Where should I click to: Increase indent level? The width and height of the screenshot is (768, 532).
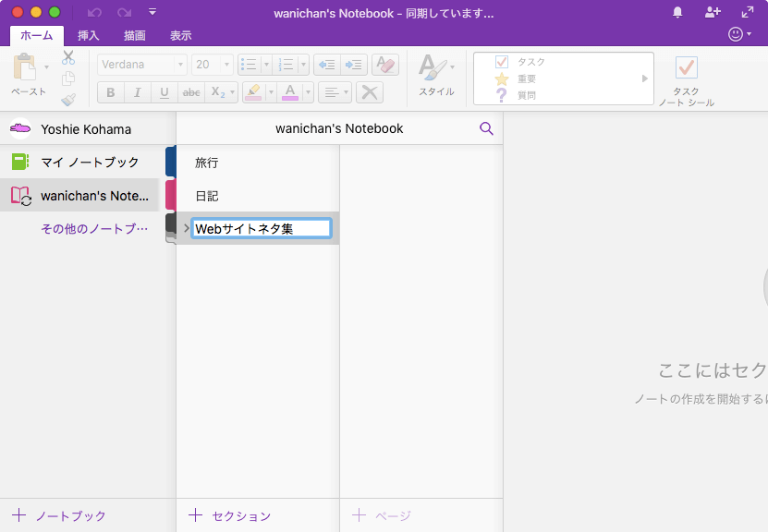coord(354,65)
